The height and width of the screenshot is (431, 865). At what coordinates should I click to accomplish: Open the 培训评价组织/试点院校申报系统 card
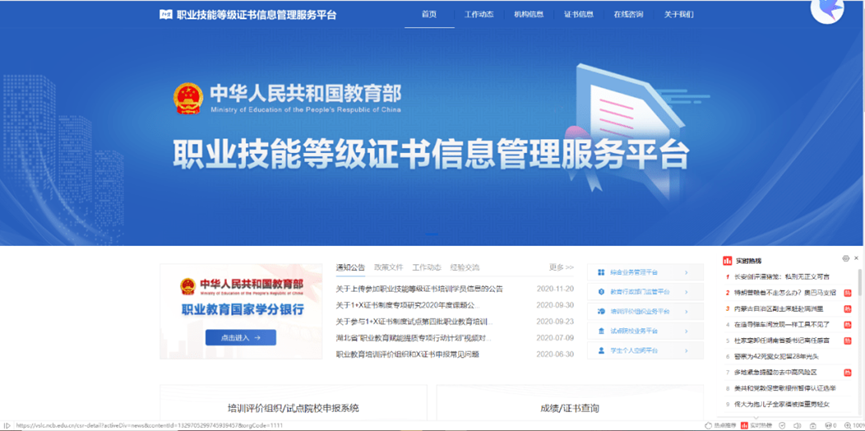(293, 403)
